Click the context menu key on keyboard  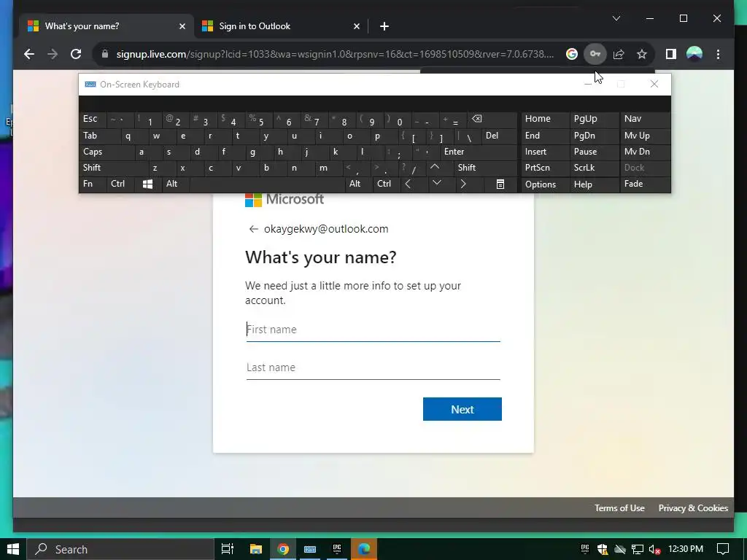click(x=500, y=184)
